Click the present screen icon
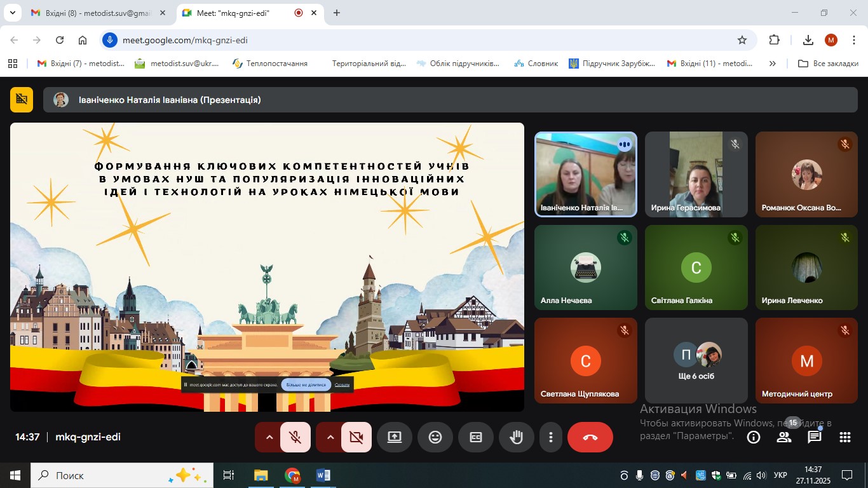 395,437
